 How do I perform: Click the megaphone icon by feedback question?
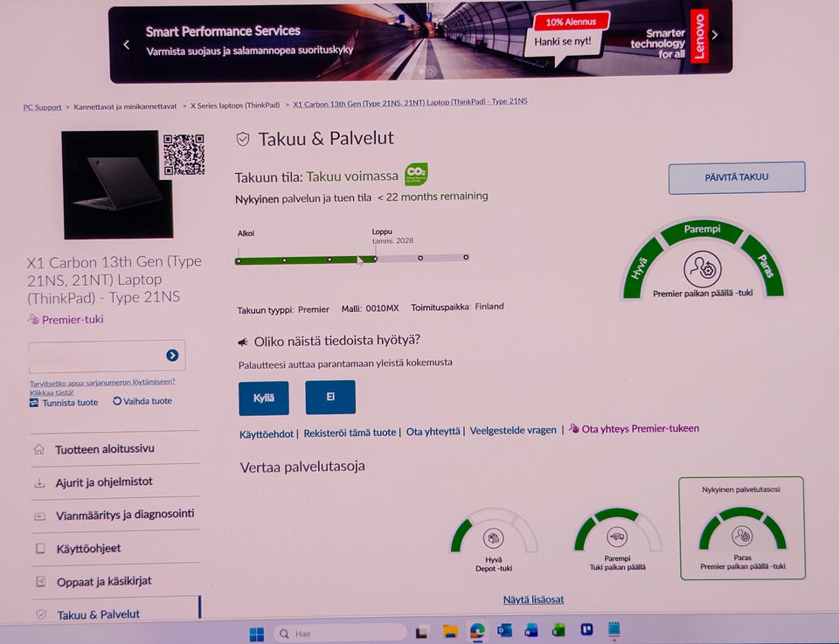(243, 342)
